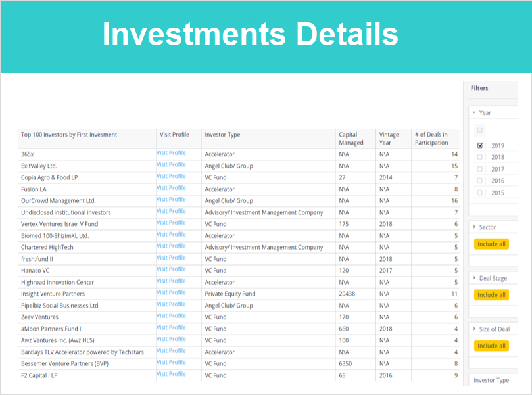The width and height of the screenshot is (532, 395).
Task: Uncheck the 2019 year filter checkbox
Action: [x=480, y=145]
